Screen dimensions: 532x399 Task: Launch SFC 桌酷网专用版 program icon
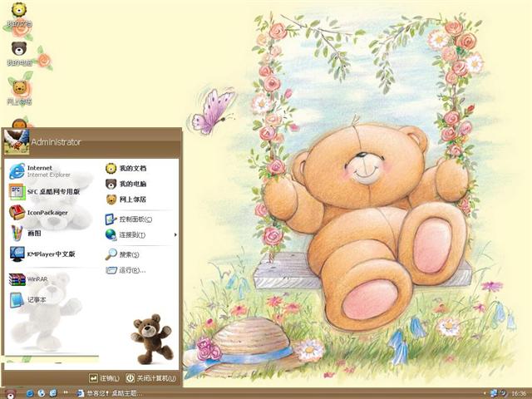coord(17,192)
